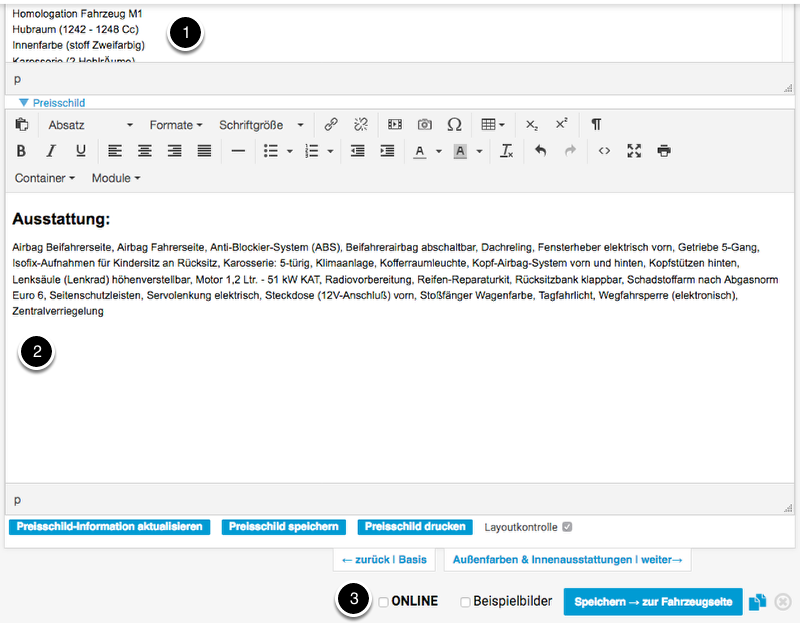The width and height of the screenshot is (800, 623).
Task: Toggle bold formatting
Action: tap(21, 151)
